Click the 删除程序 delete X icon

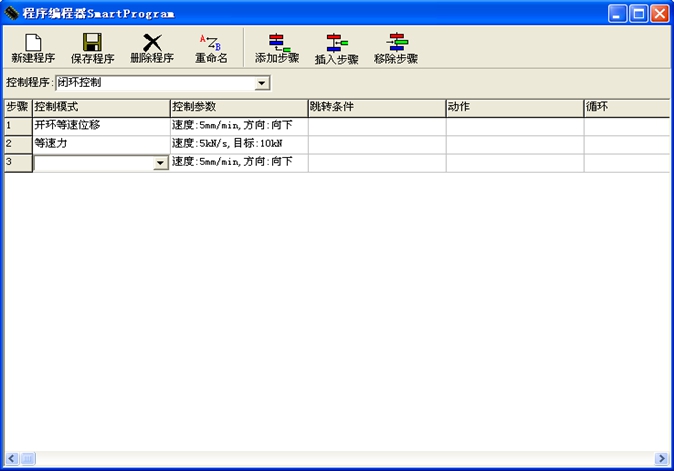click(x=152, y=42)
